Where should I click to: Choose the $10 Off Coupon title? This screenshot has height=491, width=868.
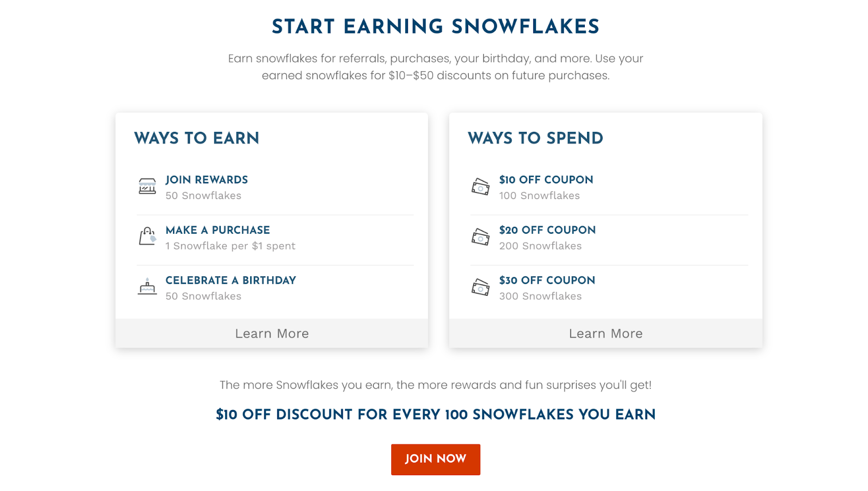click(x=546, y=180)
